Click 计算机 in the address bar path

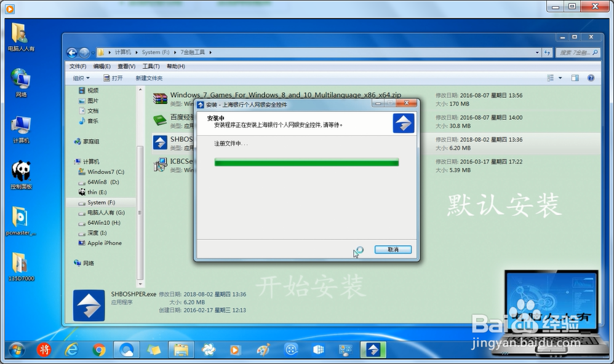[123, 52]
